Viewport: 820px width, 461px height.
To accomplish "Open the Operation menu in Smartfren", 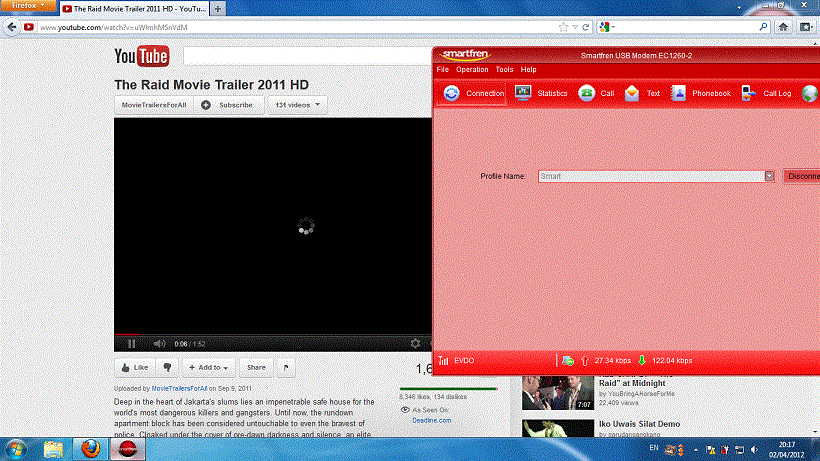I will 472,70.
